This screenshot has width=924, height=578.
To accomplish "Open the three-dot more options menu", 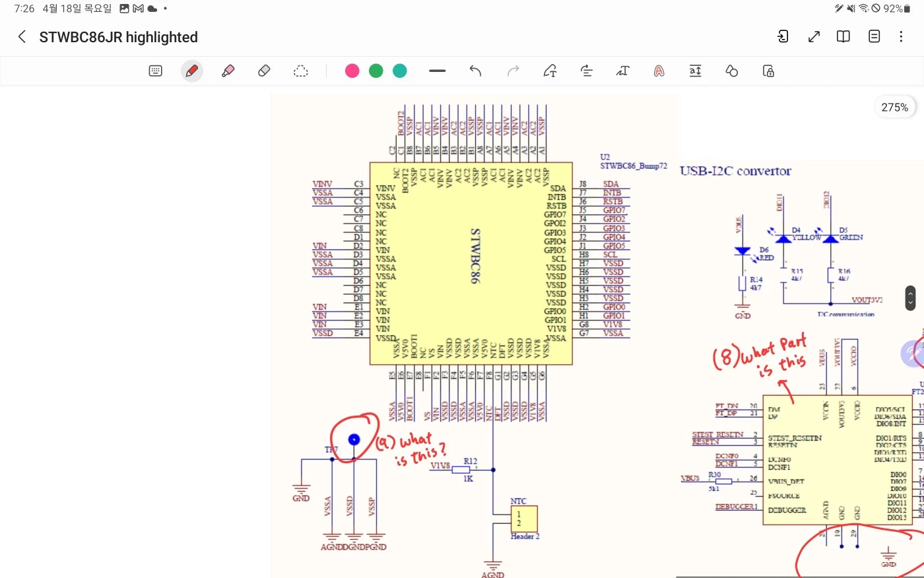I will 901,37.
